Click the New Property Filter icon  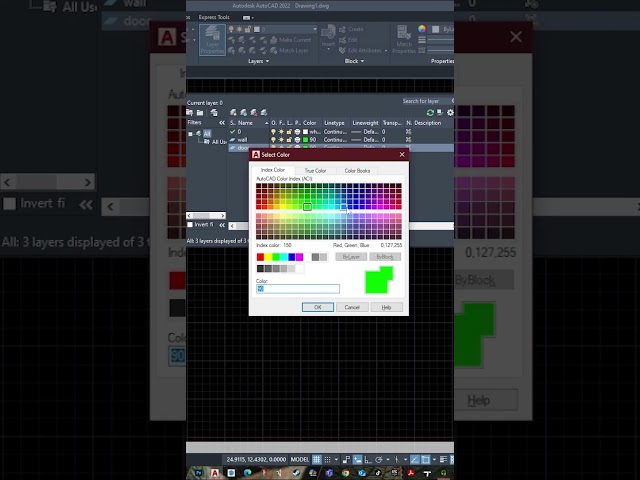[190, 112]
